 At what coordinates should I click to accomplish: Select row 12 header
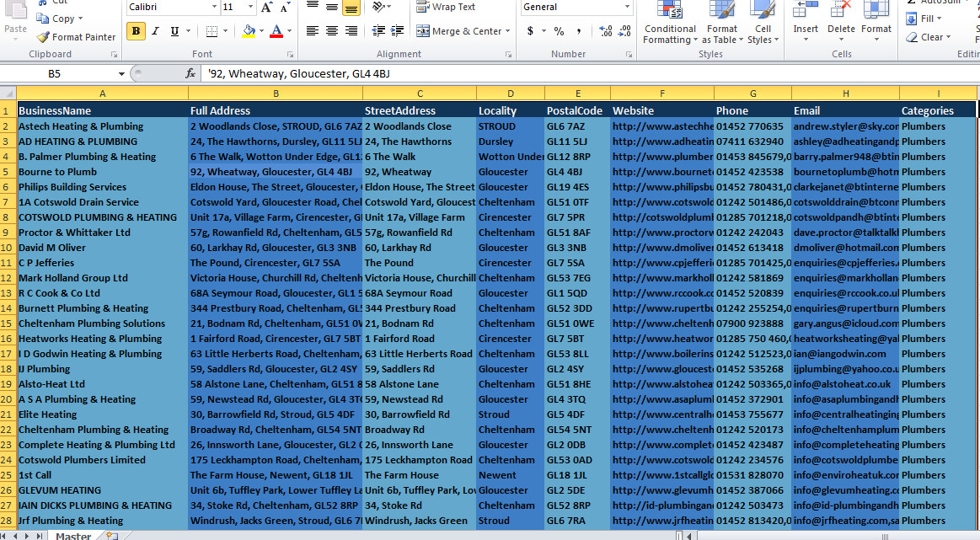pyautogui.click(x=8, y=278)
